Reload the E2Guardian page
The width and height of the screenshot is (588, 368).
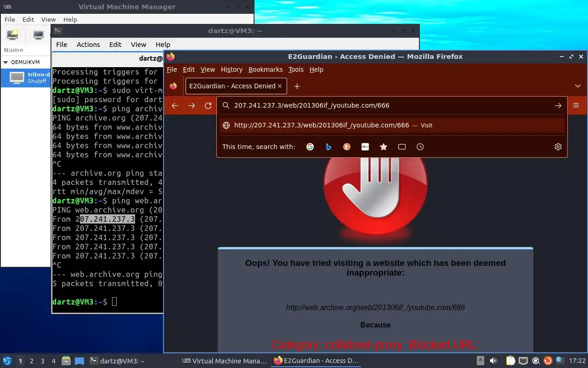(208, 105)
